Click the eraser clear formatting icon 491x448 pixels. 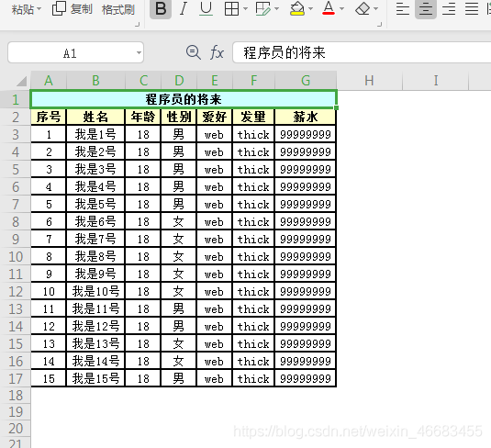[363, 9]
